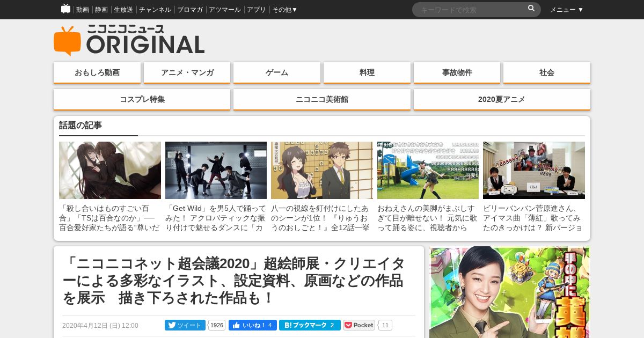Open 静画 in the top navigation
This screenshot has width=644, height=338.
tap(101, 10)
